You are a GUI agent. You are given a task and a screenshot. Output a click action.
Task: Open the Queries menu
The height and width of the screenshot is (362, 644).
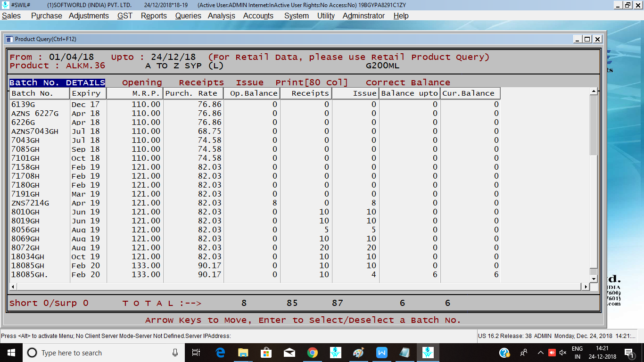click(x=188, y=16)
